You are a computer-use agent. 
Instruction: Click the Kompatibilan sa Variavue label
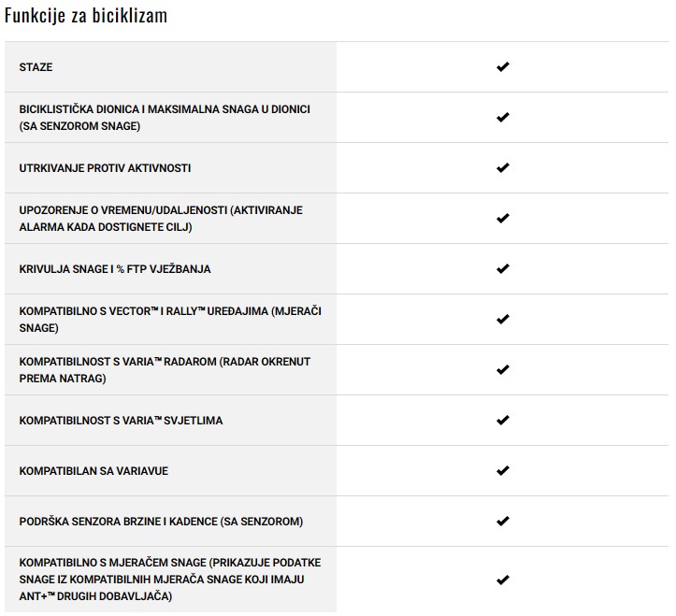click(93, 471)
